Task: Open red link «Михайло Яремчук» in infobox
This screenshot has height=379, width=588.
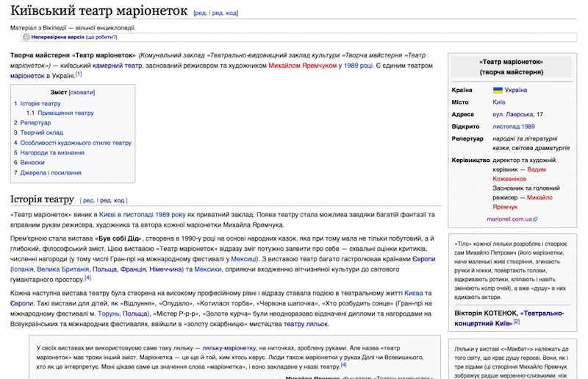Action: pyautogui.click(x=523, y=202)
